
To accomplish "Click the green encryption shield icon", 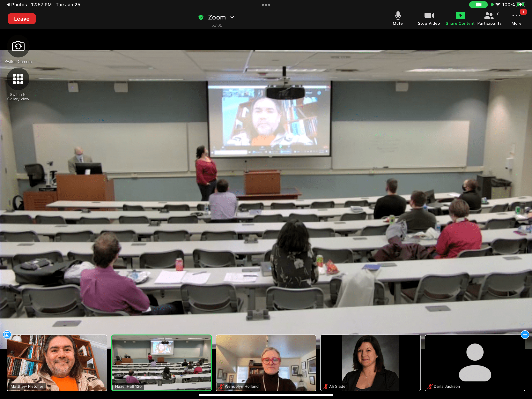I will pyautogui.click(x=201, y=17).
